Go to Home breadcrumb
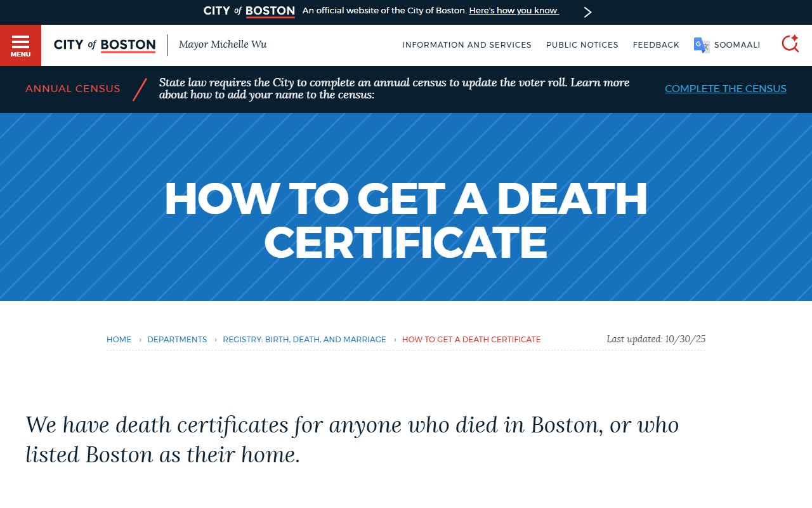This screenshot has height=508, width=812. [x=119, y=340]
